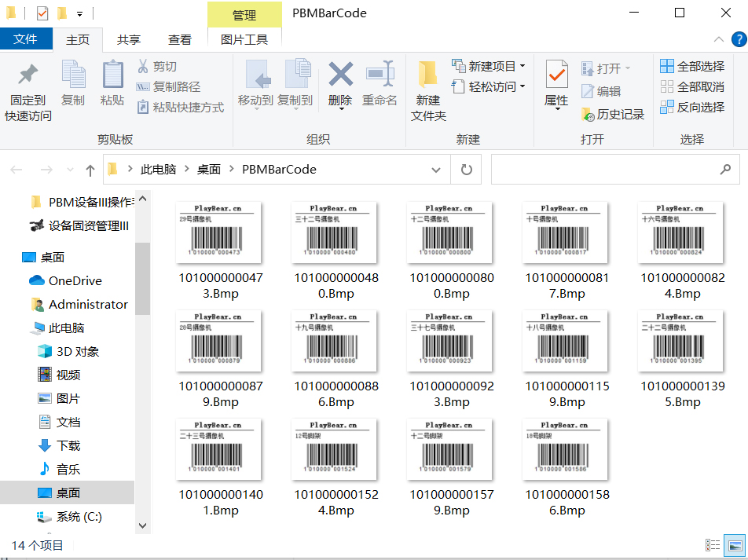The height and width of the screenshot is (560, 748).
Task: Click 全部取消 to deselect all
Action: (692, 87)
